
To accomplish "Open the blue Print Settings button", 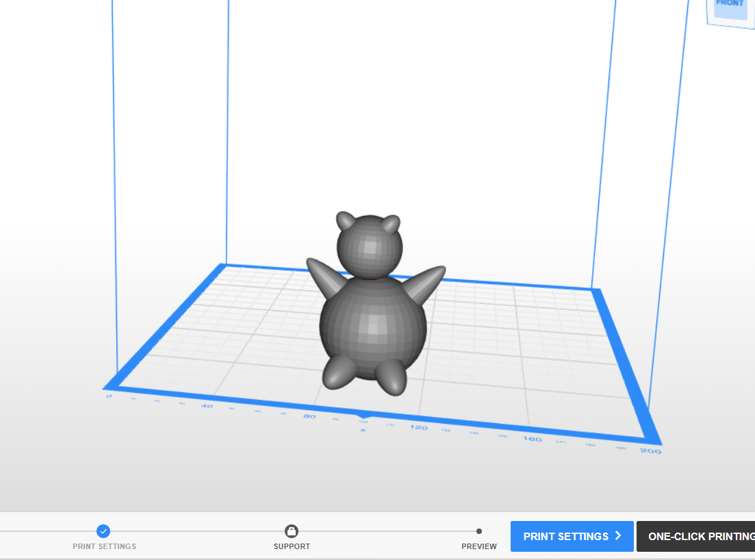I will coord(572,537).
